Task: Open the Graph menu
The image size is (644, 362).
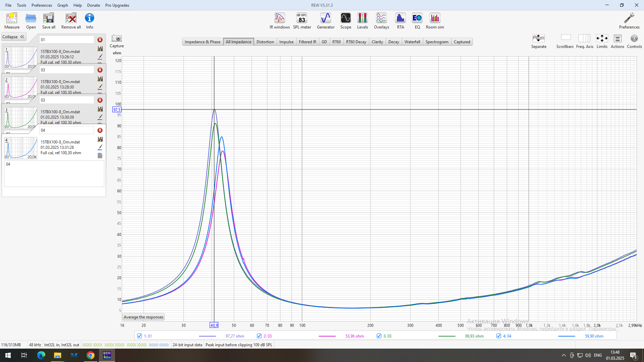Action: coord(62,5)
